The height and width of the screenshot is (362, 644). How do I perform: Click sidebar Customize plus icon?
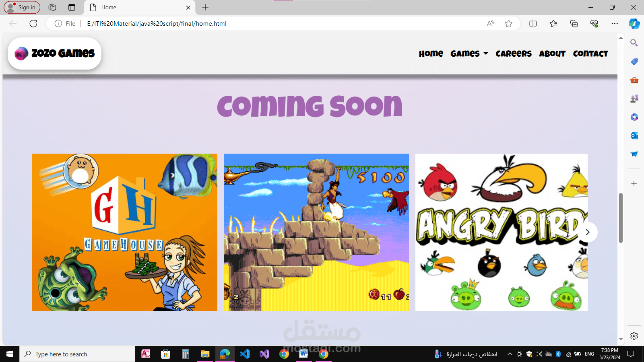pyautogui.click(x=634, y=183)
